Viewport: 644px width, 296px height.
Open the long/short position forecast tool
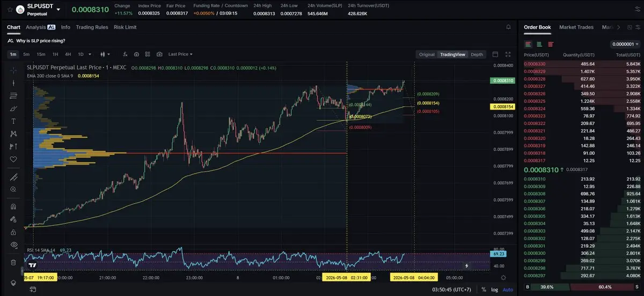pos(13,146)
